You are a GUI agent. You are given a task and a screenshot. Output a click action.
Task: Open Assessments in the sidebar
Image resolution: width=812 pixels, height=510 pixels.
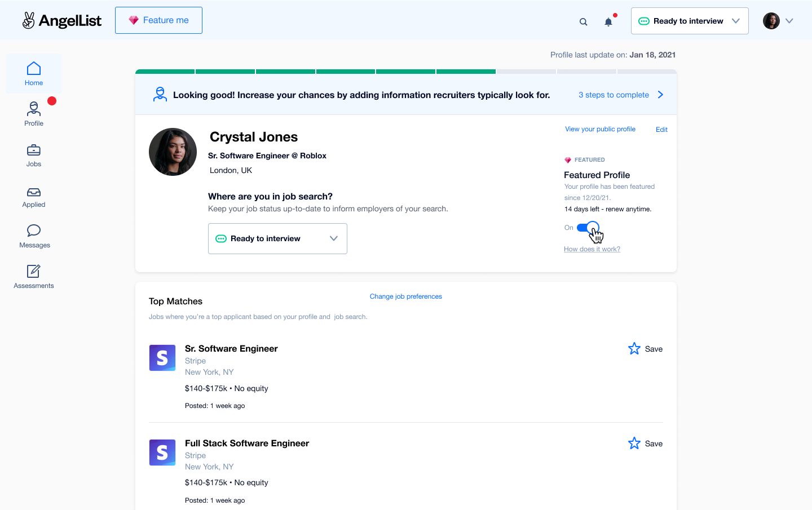(33, 276)
